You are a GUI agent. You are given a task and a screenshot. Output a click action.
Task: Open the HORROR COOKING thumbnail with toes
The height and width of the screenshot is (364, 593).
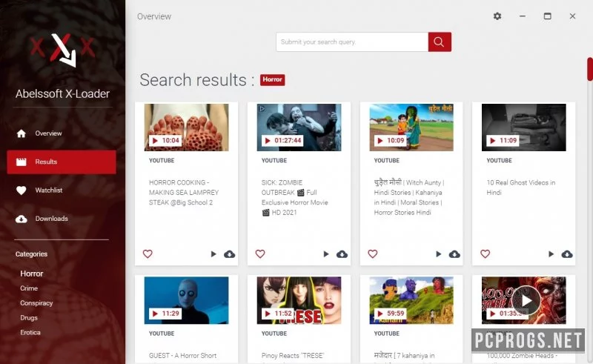pyautogui.click(x=187, y=128)
